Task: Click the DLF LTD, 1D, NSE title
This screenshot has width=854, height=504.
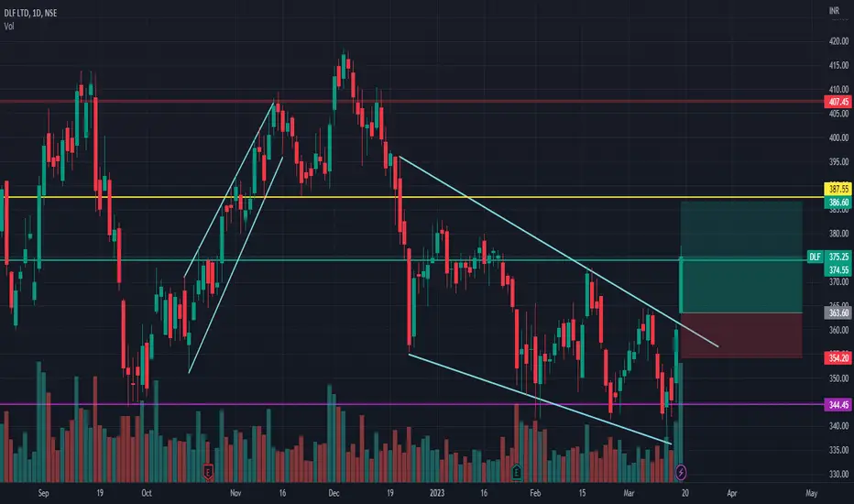Action: 30,13
